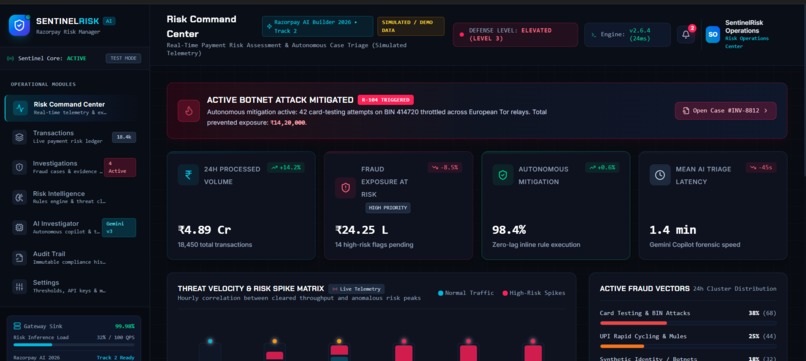Click the Transactions layers icon in sidebar
The image size is (806, 361).
click(x=20, y=137)
